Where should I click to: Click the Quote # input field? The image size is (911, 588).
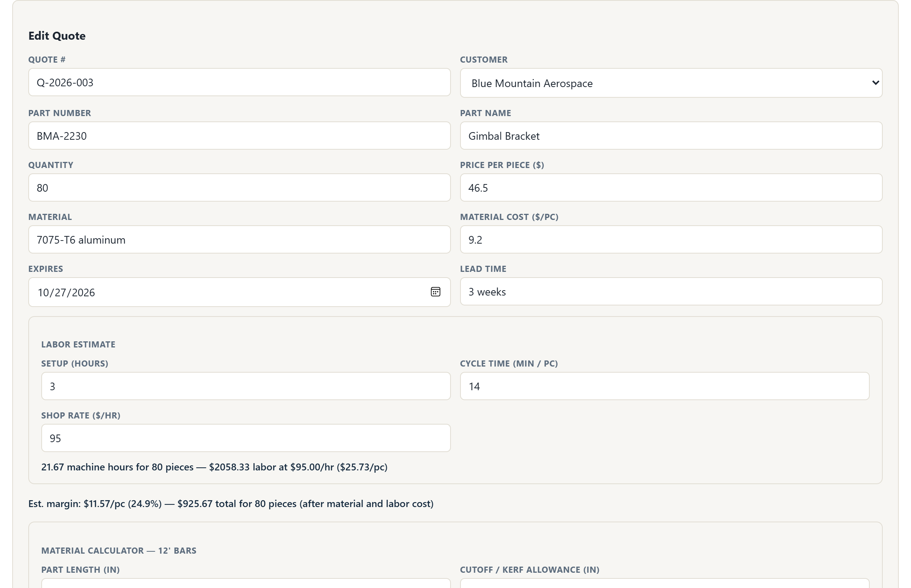[239, 82]
